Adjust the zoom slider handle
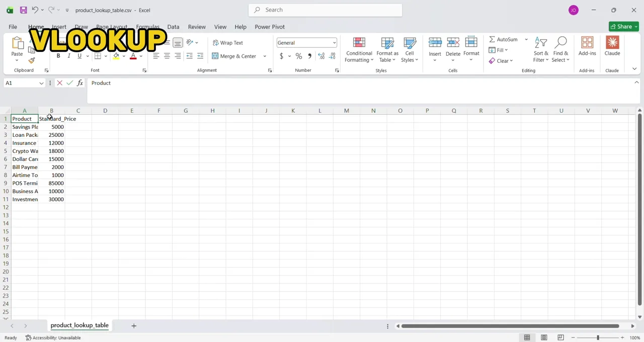644x342 pixels. pyautogui.click(x=598, y=337)
